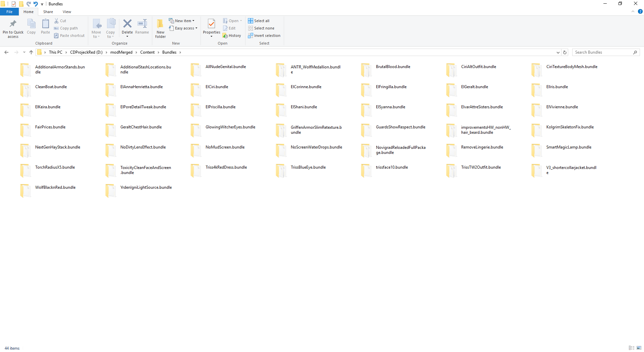Switch to the Share tab
644x352 pixels.
point(48,12)
